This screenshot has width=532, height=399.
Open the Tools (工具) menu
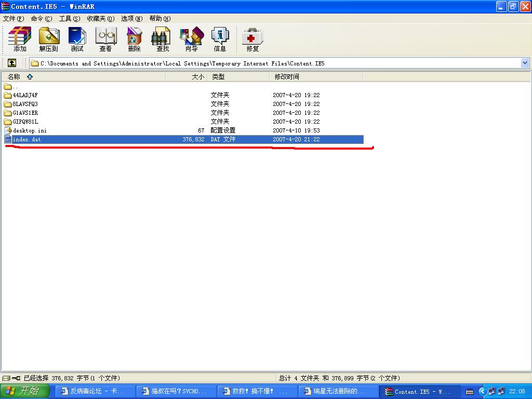click(70, 19)
